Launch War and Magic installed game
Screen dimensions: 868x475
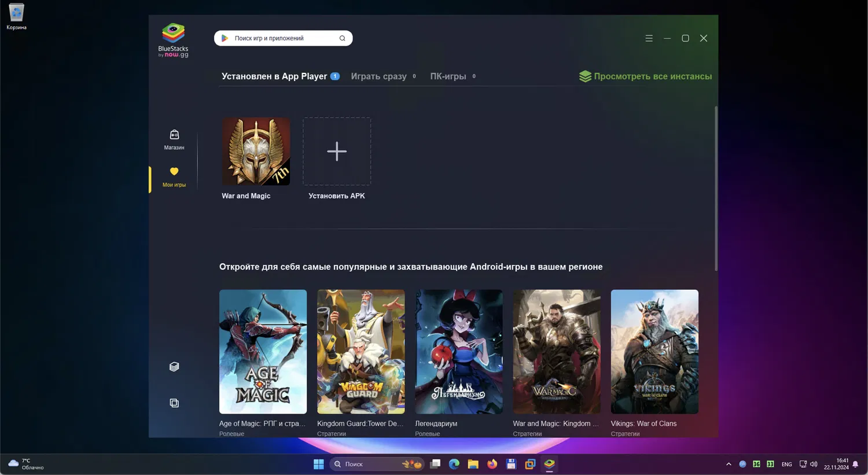(x=256, y=152)
